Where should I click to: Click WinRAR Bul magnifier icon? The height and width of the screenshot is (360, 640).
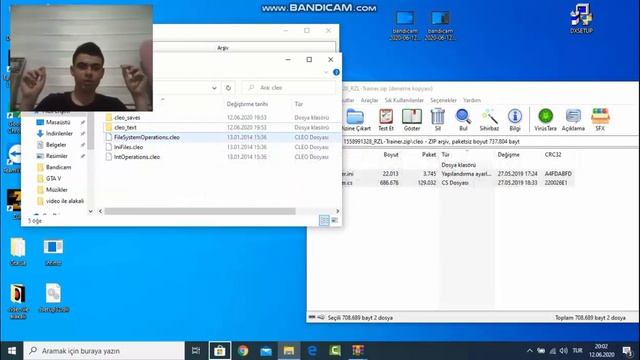[463, 120]
